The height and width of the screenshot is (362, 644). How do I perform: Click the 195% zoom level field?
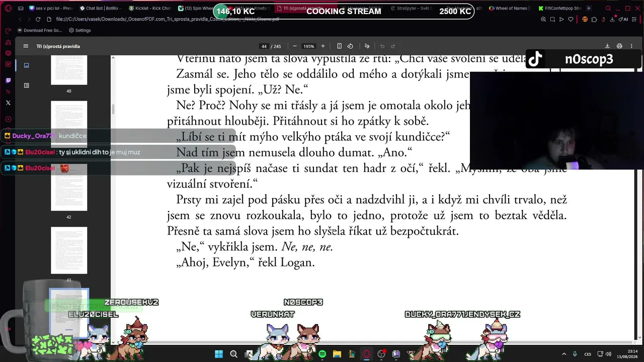[x=308, y=46]
